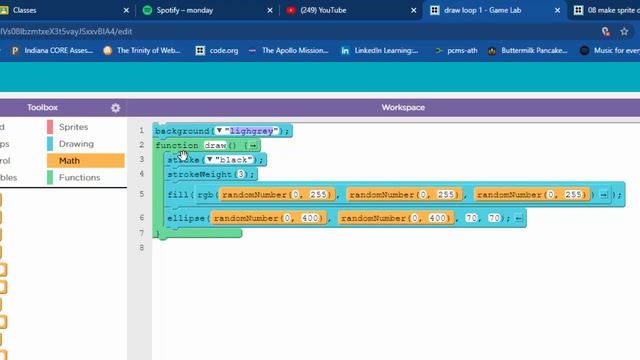Screen dimensions: 640x360
Task: Click the arrow expander on function draw block
Action: click(253, 146)
